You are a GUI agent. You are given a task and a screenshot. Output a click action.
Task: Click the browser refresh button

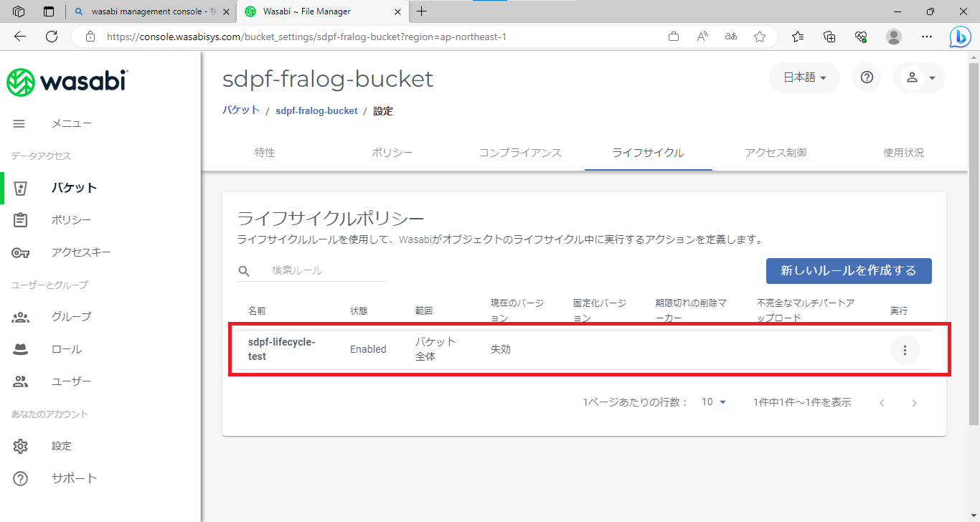click(52, 37)
